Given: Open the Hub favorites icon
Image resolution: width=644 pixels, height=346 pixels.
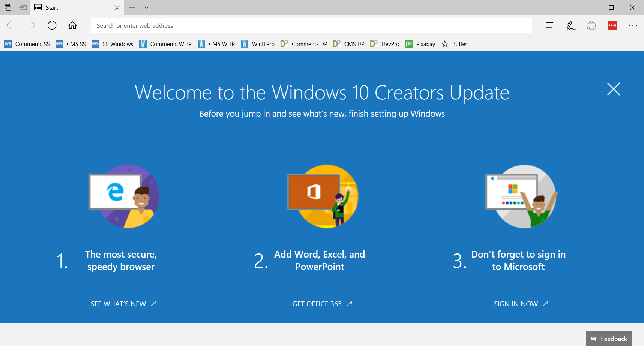Looking at the screenshot, I should [x=550, y=25].
